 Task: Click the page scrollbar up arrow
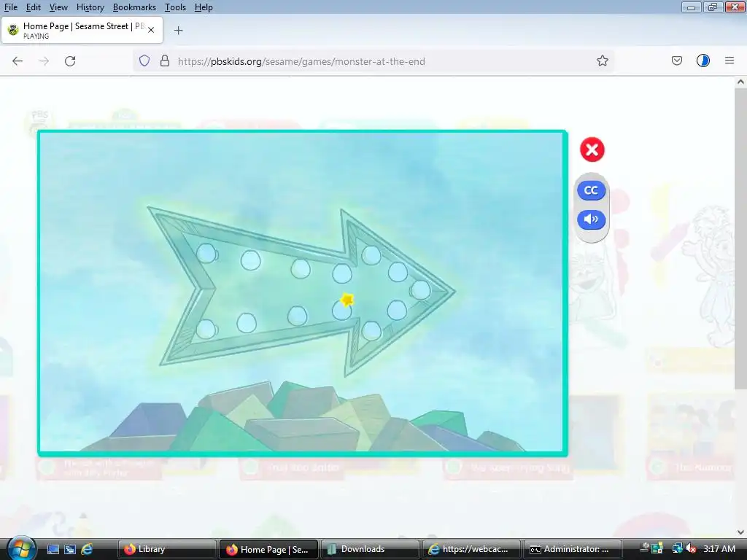click(x=740, y=82)
